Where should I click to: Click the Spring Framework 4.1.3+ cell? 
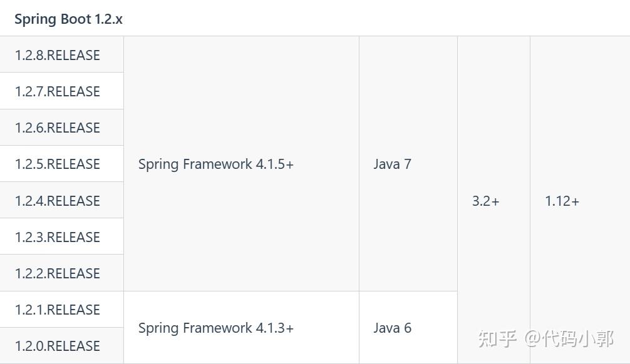[241, 328]
